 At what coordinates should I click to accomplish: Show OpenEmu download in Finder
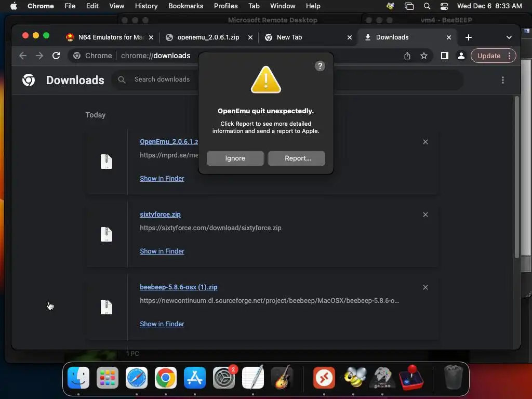pyautogui.click(x=162, y=179)
